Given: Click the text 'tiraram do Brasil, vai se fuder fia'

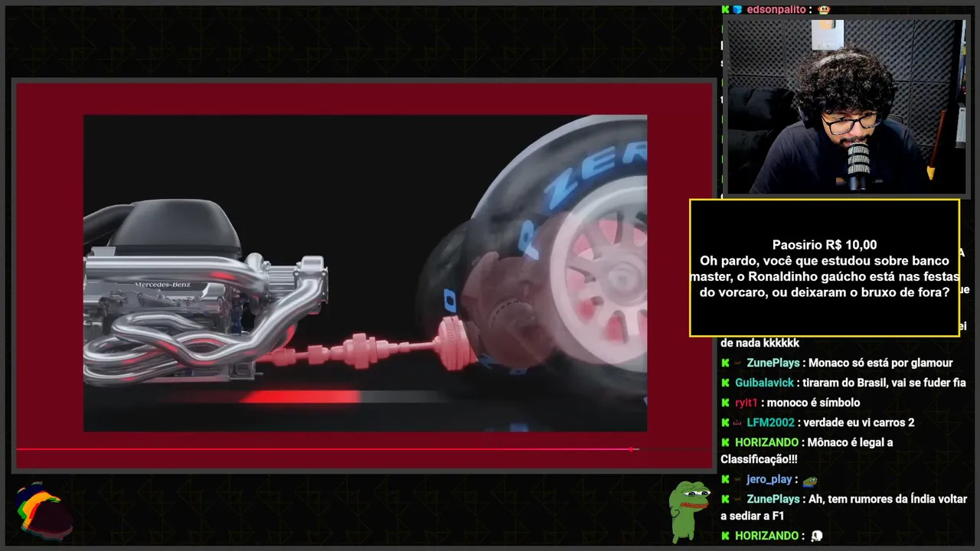Looking at the screenshot, I should click(x=884, y=383).
